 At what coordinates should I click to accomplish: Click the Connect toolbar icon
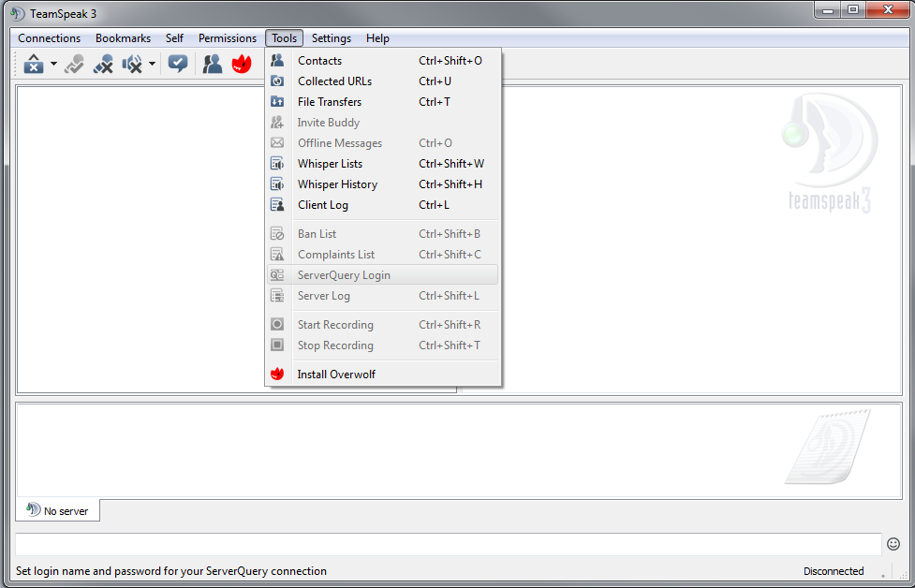pos(34,64)
